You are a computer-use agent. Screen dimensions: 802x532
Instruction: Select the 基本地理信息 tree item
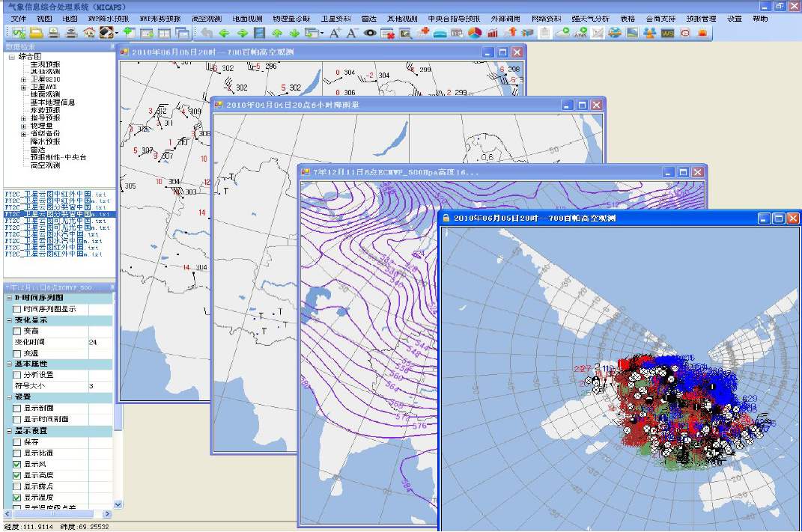pyautogui.click(x=52, y=103)
